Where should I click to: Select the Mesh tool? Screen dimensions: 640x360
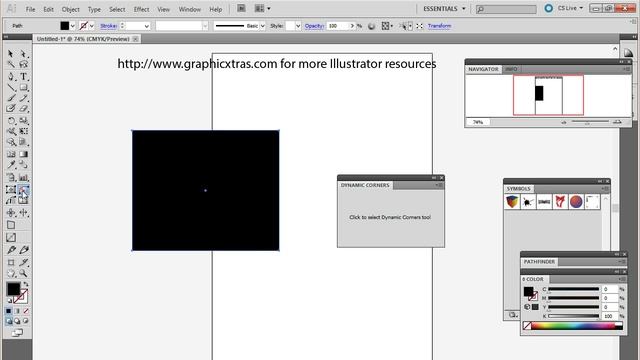point(11,154)
